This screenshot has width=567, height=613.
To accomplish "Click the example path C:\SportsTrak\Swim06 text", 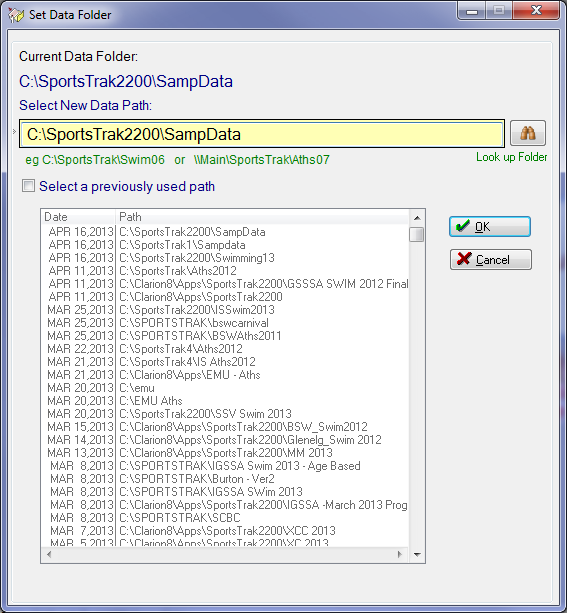I will [x=103, y=160].
